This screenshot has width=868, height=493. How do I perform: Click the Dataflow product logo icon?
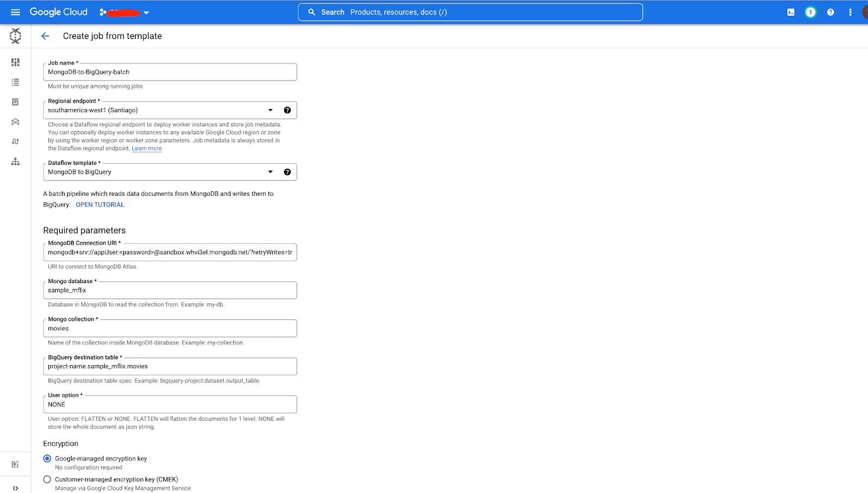click(15, 36)
